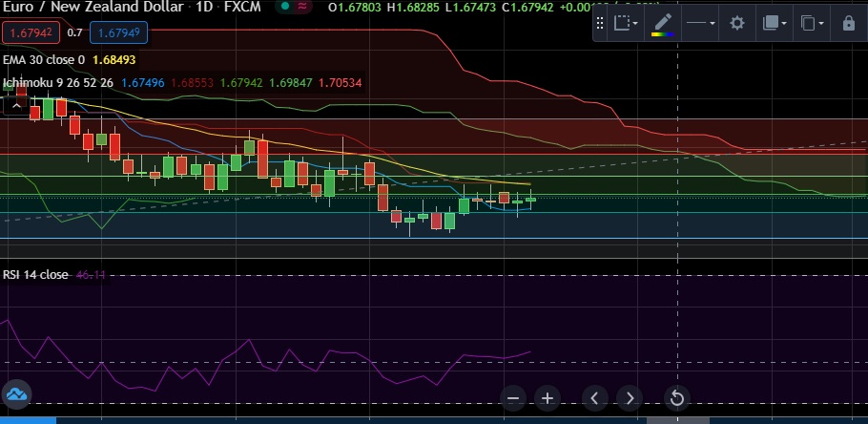This screenshot has height=424, width=868.
Task: Toggle the green market status indicator
Action: tap(287, 8)
